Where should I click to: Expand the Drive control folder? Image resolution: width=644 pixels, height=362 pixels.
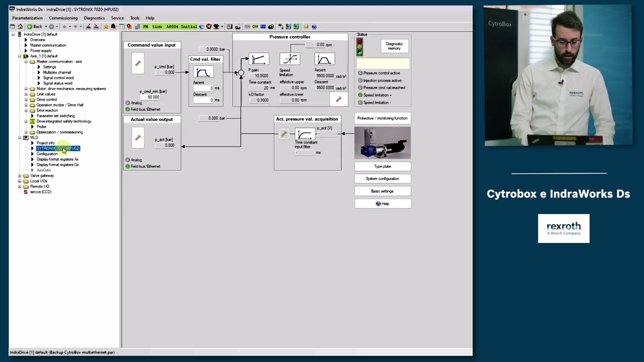pos(26,100)
